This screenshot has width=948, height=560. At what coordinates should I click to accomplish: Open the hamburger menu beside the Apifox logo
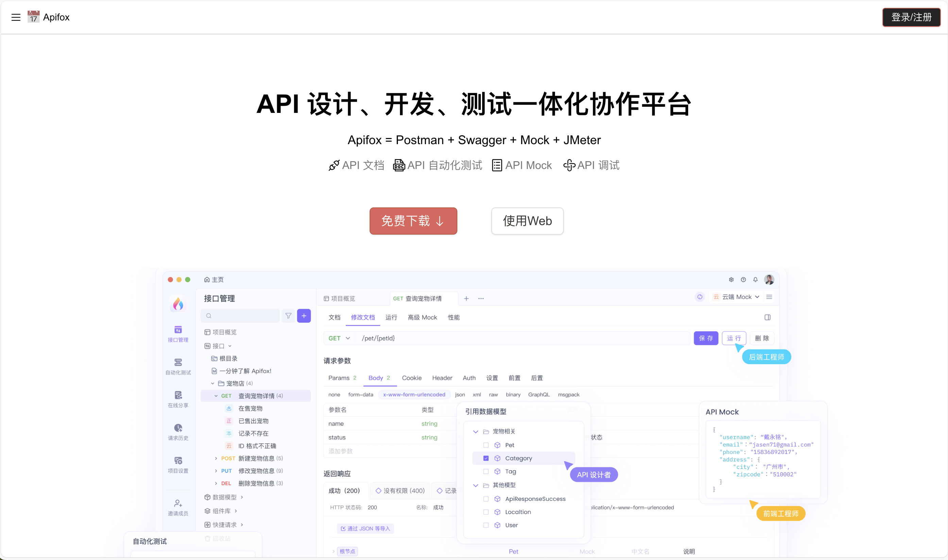point(16,17)
